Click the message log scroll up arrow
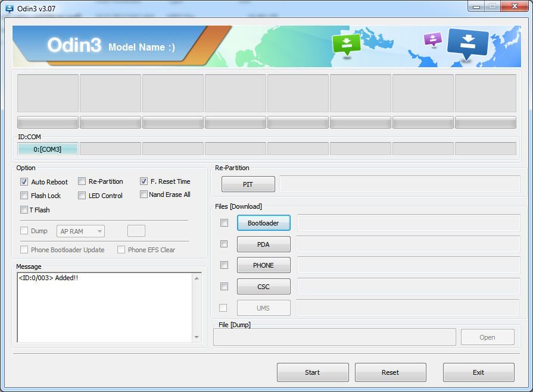 pos(197,278)
